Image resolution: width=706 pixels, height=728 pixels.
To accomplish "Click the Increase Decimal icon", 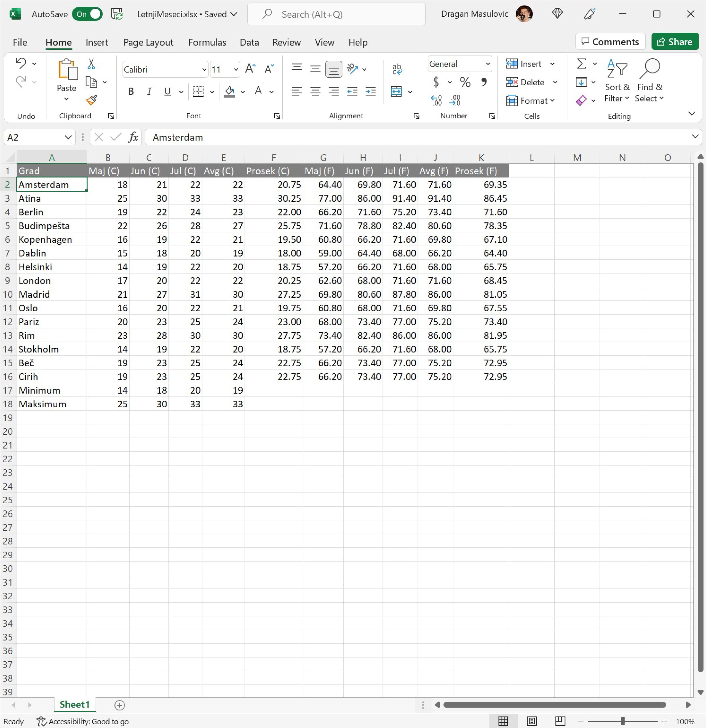I will click(x=436, y=100).
